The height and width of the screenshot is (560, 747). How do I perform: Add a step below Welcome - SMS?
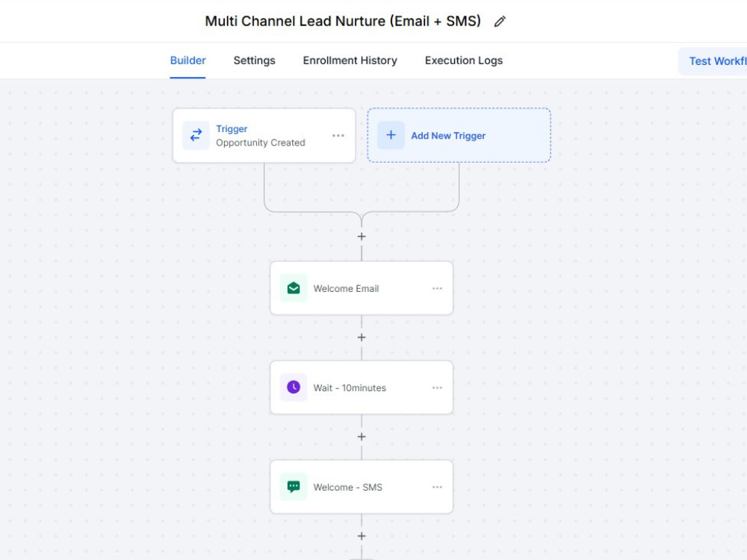click(x=362, y=536)
